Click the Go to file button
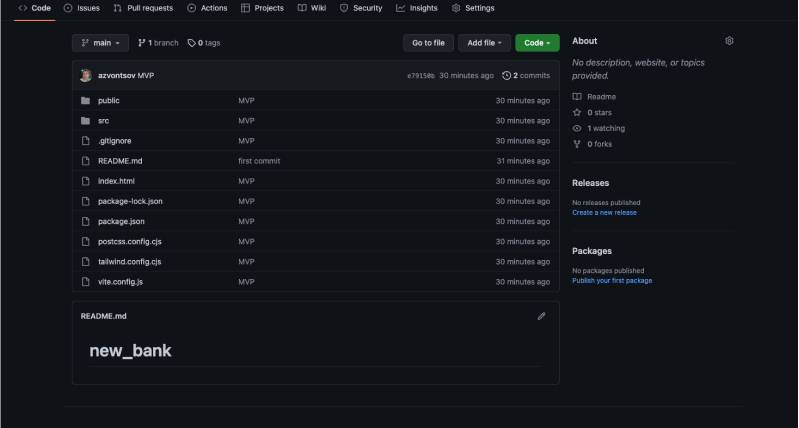Image resolution: width=799 pixels, height=428 pixels. (x=428, y=43)
